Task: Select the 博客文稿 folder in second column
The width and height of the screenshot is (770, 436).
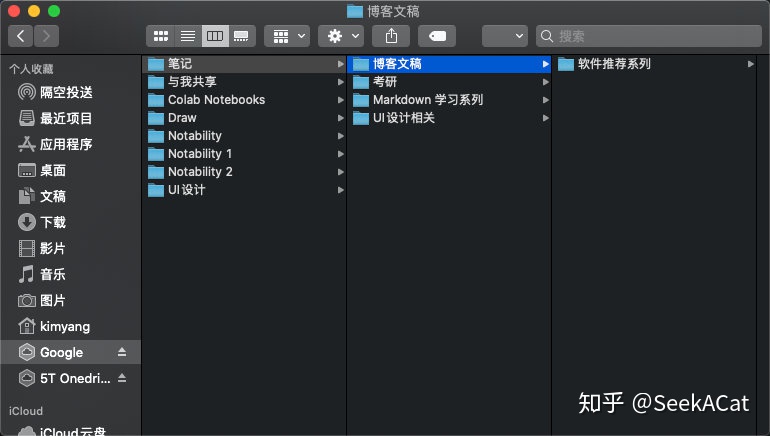Action: [x=449, y=64]
